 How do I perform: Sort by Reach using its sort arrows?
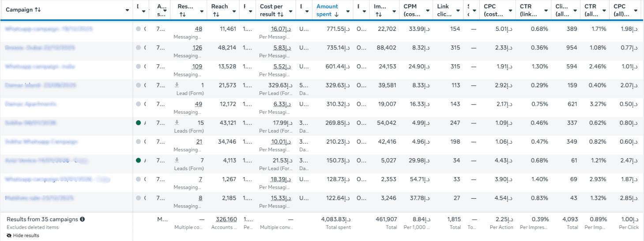click(216, 15)
